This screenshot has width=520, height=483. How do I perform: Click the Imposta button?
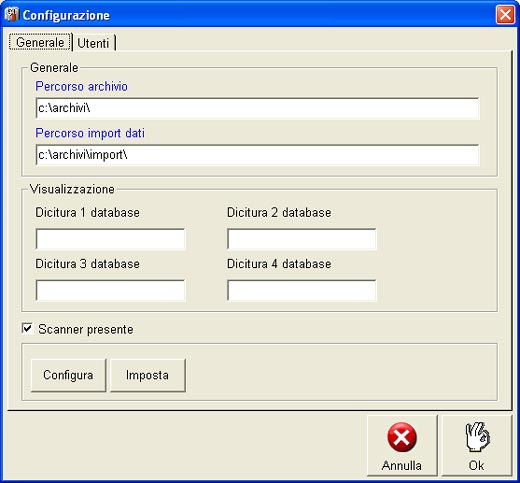coord(147,375)
